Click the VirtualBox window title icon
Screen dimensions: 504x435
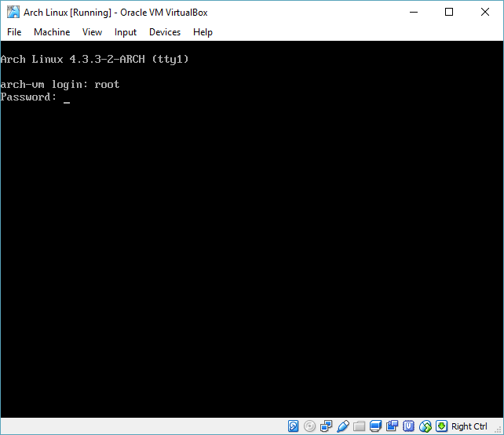pyautogui.click(x=13, y=13)
